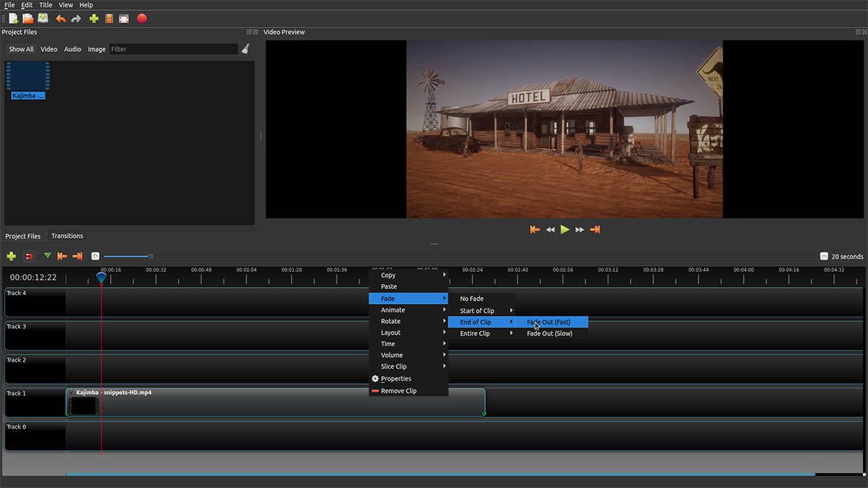Expand the Rotate submenu
The height and width of the screenshot is (488, 868).
pyautogui.click(x=409, y=321)
